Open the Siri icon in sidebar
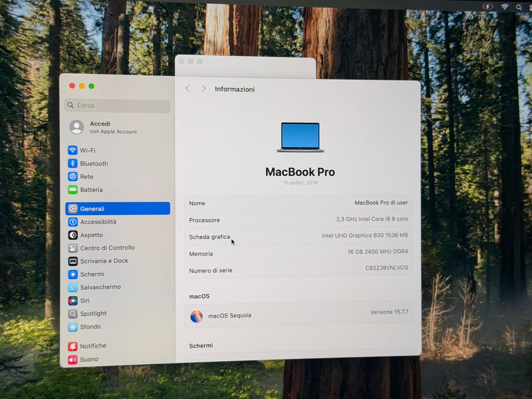532x399 pixels. 73,301
